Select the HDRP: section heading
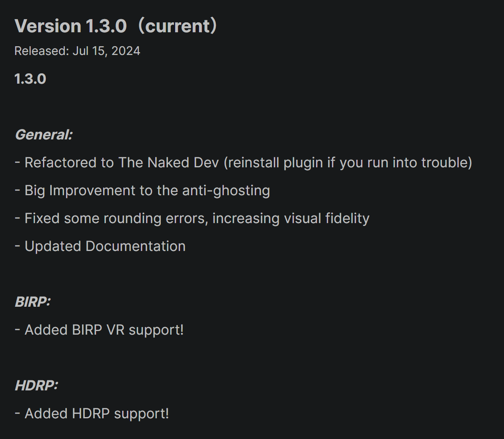The image size is (504, 439). pyautogui.click(x=36, y=386)
